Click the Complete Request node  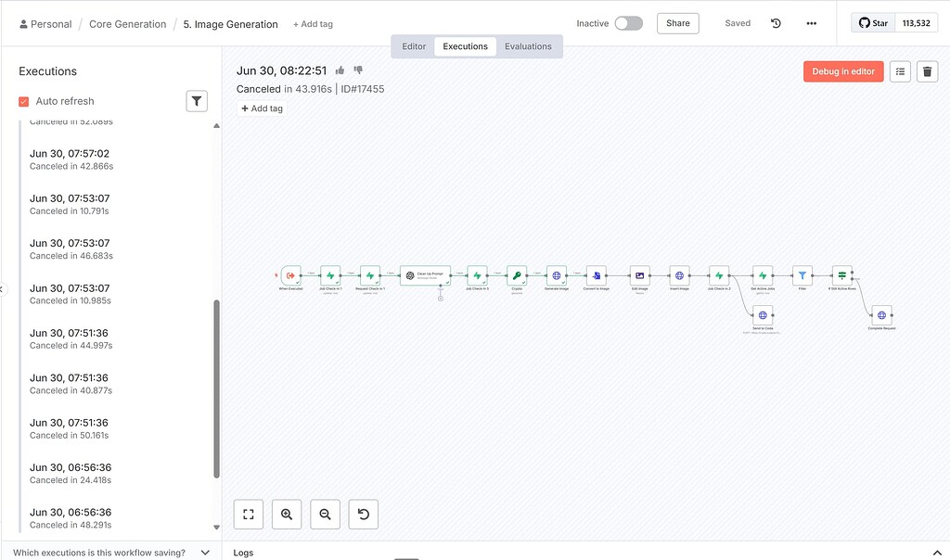pos(881,316)
